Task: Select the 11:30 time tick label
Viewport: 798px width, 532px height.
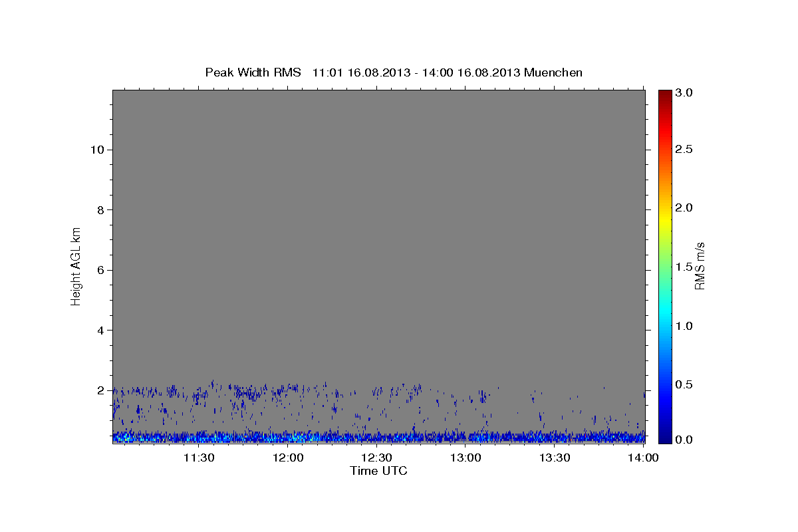Action: point(199,458)
